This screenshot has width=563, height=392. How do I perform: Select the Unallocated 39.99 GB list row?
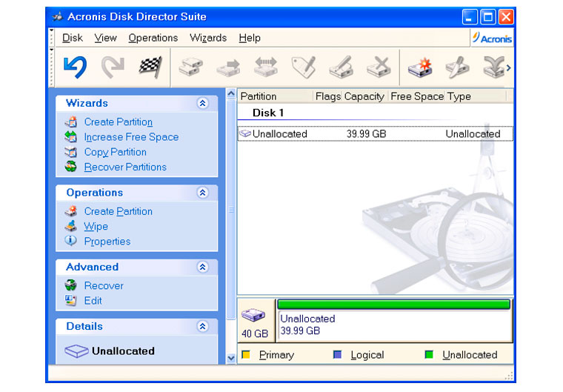[x=376, y=133]
